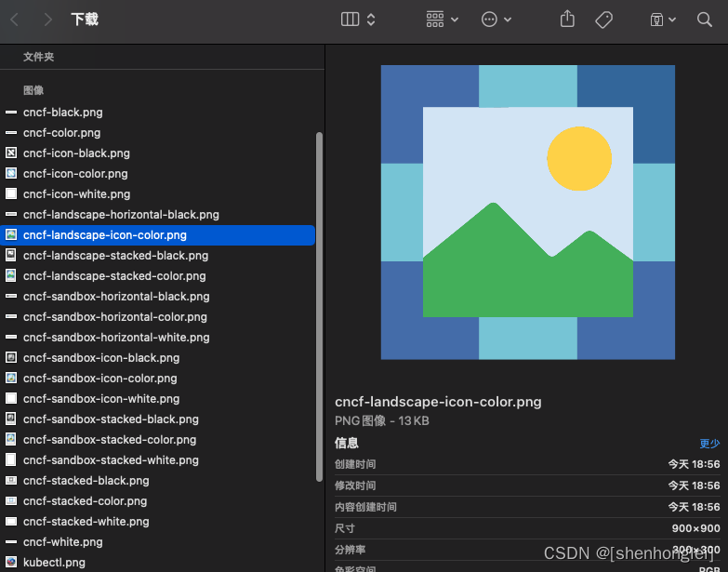Open the Search magnifier
Screen dimensions: 728x572
click(705, 20)
